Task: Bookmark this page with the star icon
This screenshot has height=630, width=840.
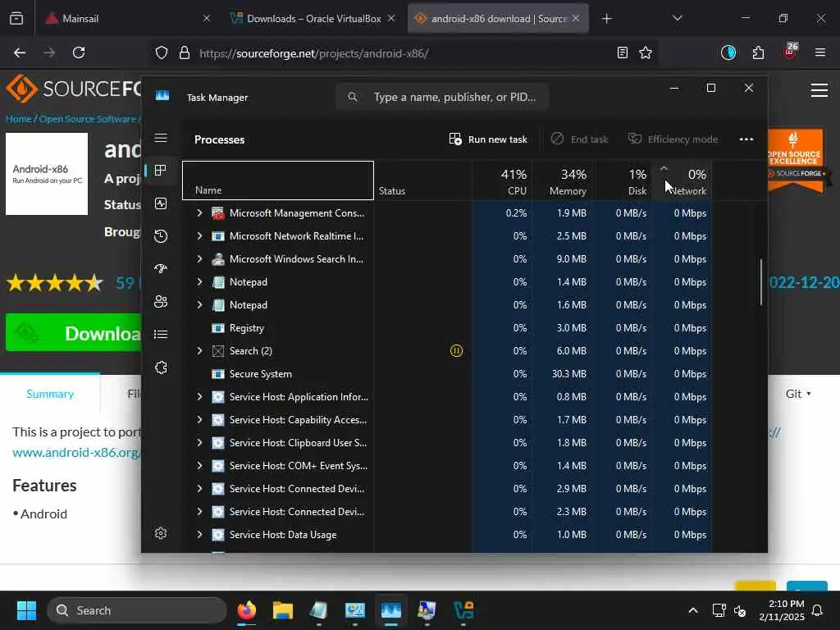Action: coord(646,52)
